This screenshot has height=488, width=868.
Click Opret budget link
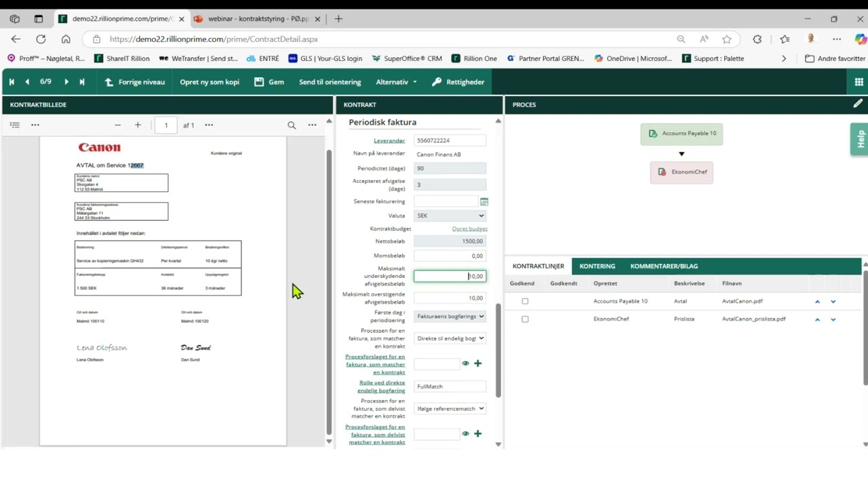coord(470,229)
